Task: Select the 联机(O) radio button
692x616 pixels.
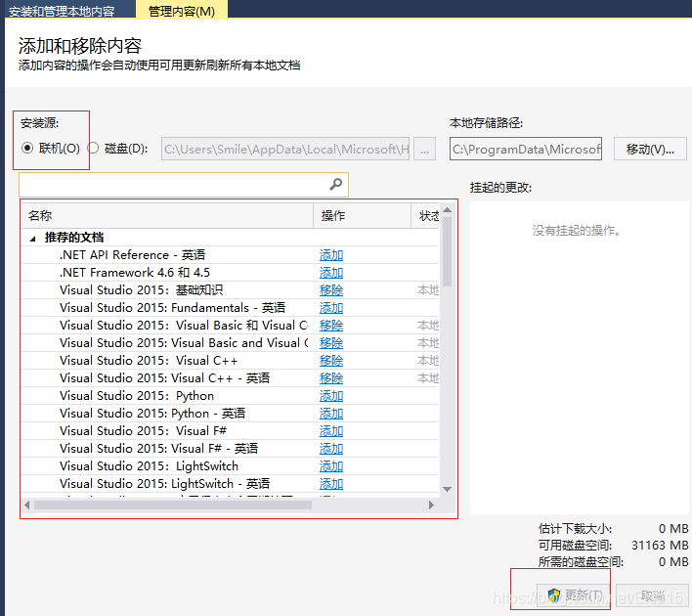Action: pos(27,149)
